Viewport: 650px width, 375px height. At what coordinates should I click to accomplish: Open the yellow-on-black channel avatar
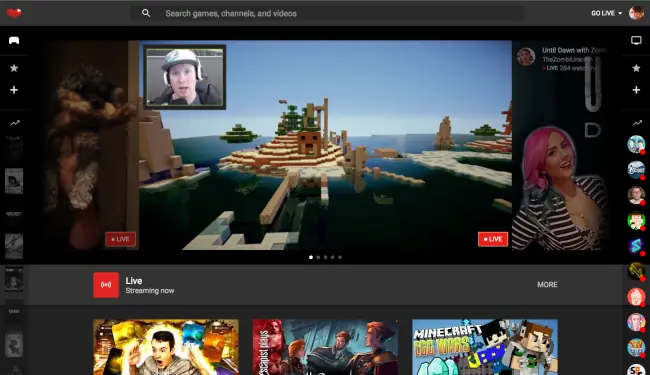(x=636, y=271)
